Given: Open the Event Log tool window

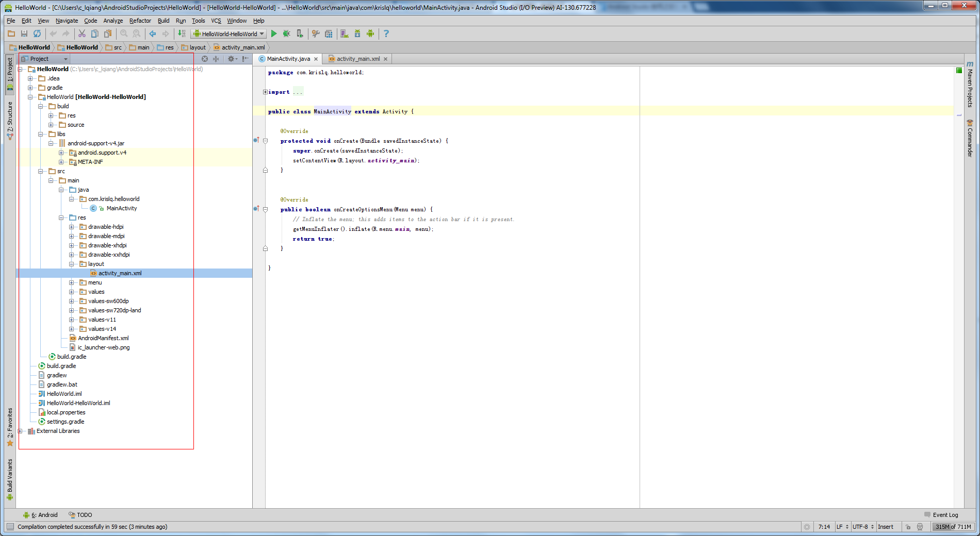Looking at the screenshot, I should point(944,515).
